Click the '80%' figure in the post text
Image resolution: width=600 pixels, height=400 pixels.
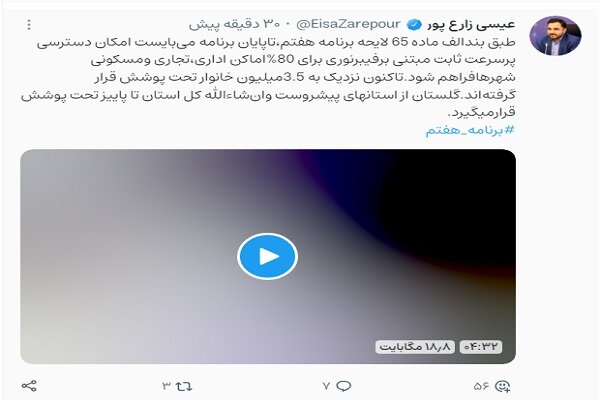(x=282, y=60)
